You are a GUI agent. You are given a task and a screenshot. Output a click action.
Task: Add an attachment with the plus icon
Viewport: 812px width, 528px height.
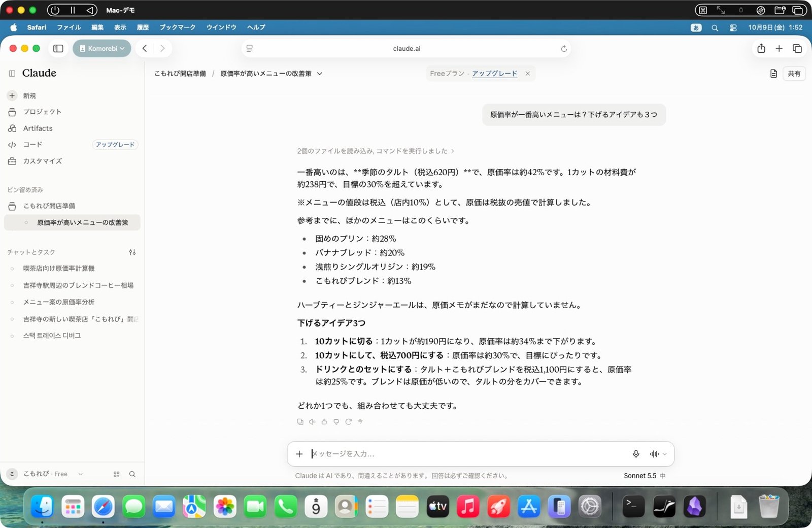[x=299, y=454]
